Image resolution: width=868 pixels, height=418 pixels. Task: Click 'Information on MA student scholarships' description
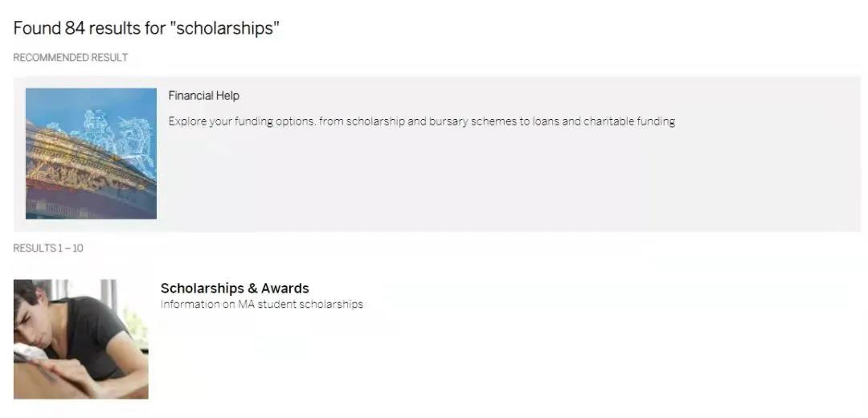tap(262, 305)
